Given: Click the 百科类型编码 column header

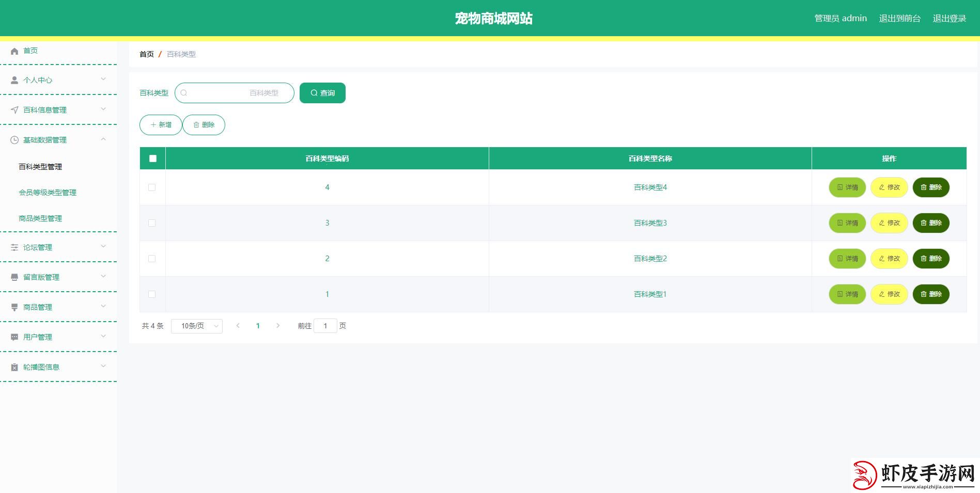Looking at the screenshot, I should coord(327,158).
